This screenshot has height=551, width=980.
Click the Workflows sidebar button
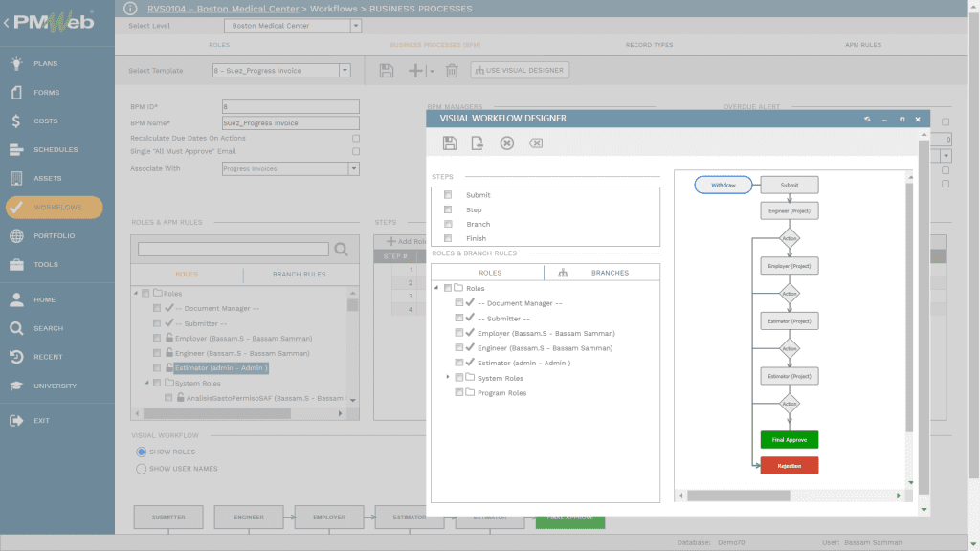click(x=55, y=208)
